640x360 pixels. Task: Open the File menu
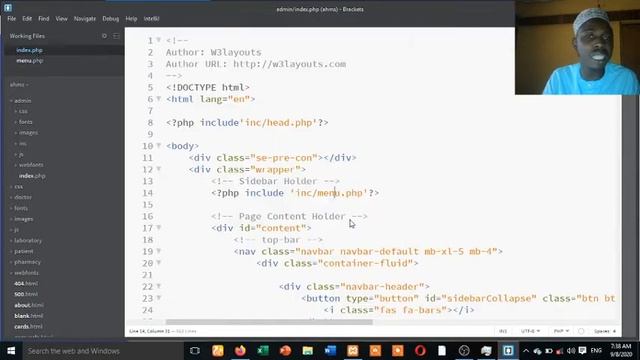coord(11,19)
